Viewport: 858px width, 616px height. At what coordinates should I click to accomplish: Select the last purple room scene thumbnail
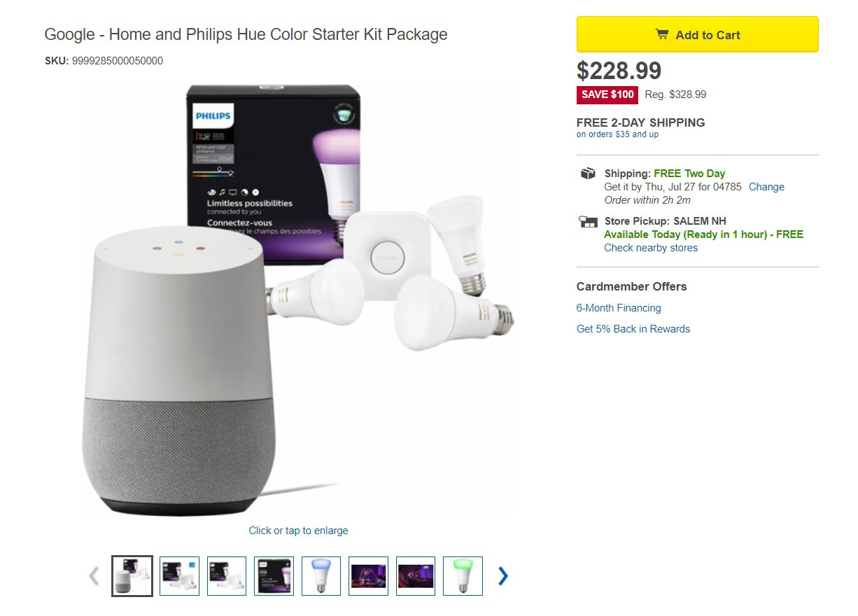pos(416,576)
